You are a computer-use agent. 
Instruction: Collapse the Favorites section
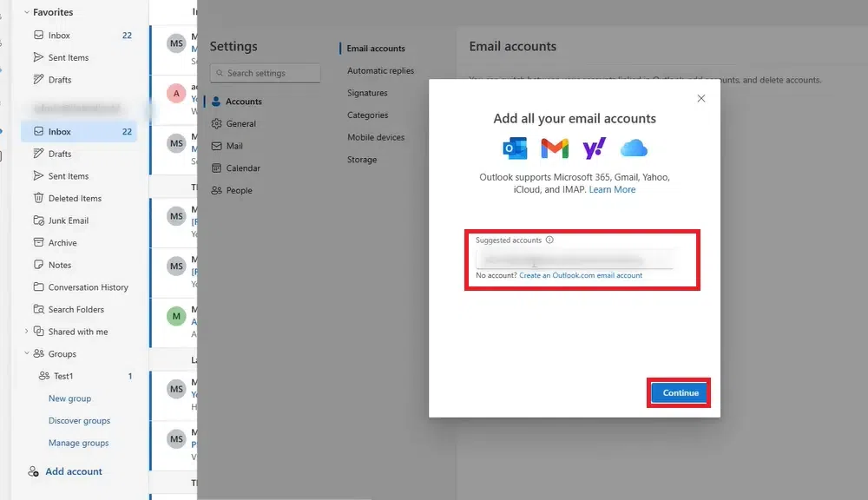[x=26, y=11]
